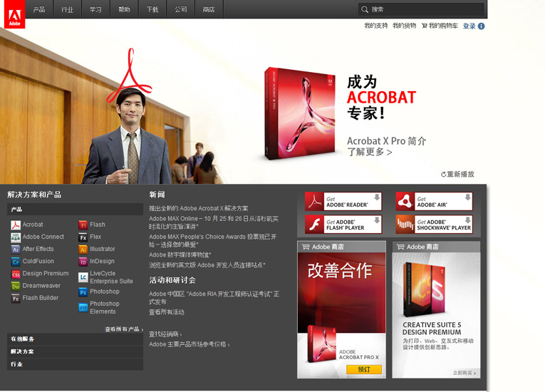545x392 pixels.
Task: Click the Adobe logo icon
Action: (x=14, y=14)
